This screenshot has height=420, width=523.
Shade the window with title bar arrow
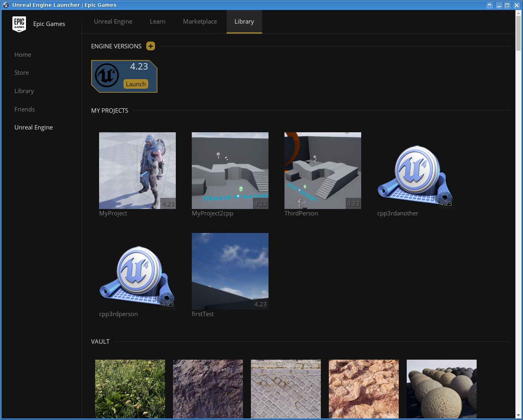point(489,5)
